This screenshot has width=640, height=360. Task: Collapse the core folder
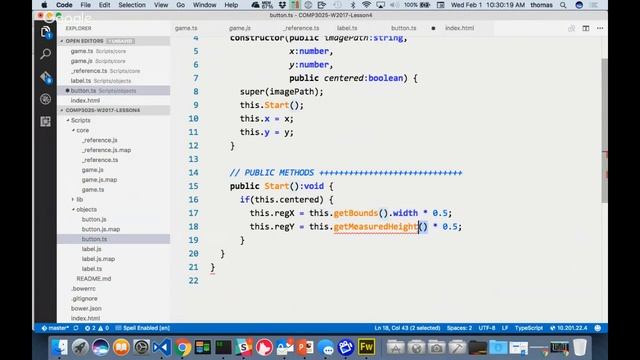pyautogui.click(x=82, y=130)
